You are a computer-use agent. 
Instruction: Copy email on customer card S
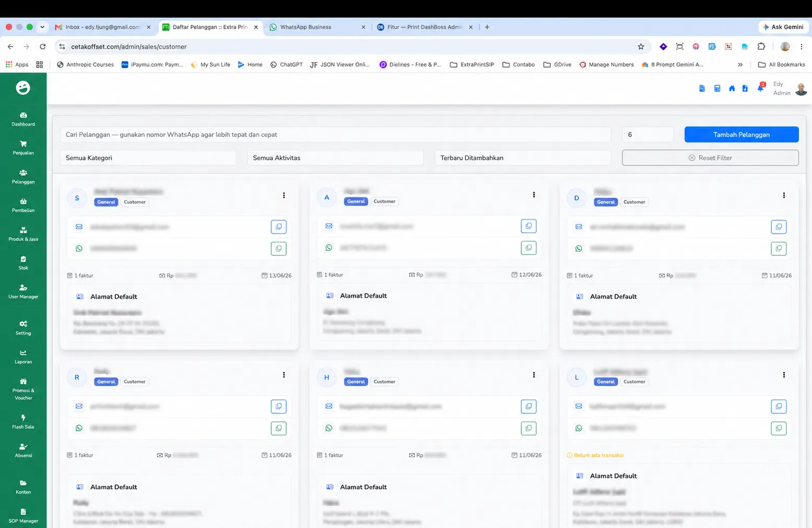pos(279,227)
